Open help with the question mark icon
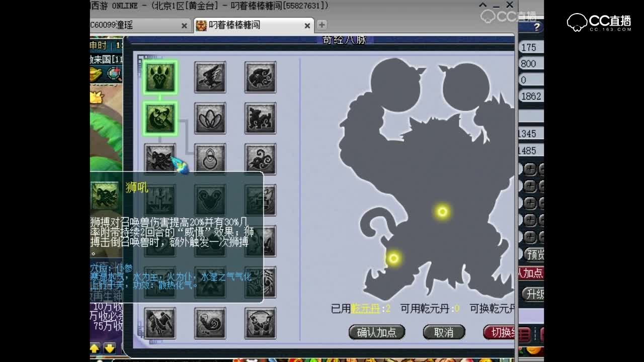 (x=536, y=28)
